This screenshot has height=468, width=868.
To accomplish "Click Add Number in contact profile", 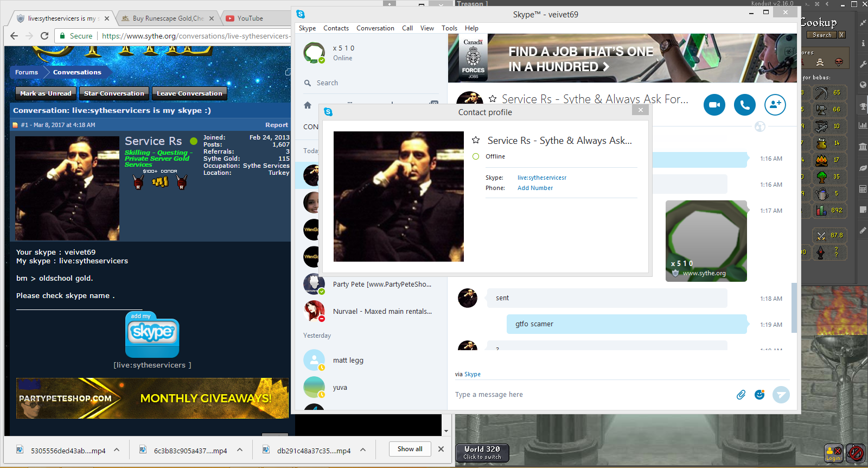I will click(x=535, y=188).
